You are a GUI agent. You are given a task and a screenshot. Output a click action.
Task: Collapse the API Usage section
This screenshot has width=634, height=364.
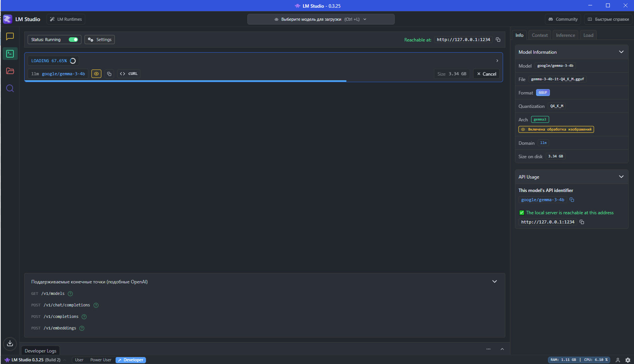pyautogui.click(x=621, y=177)
